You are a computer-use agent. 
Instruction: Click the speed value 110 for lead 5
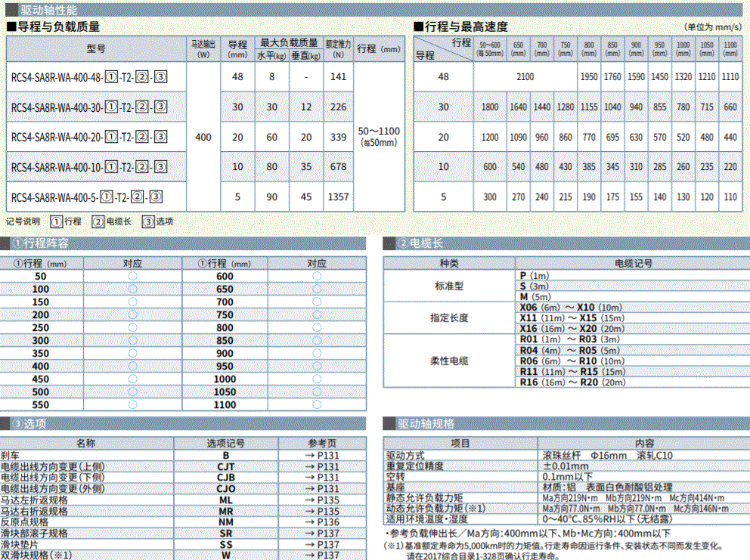pyautogui.click(x=730, y=197)
